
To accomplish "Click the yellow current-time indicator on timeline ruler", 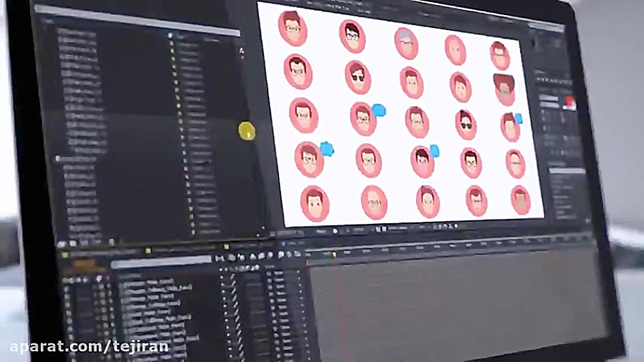I will 335,255.
